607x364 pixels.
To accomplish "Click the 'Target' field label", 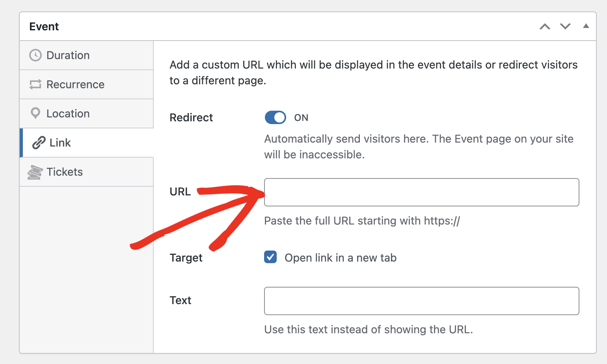I will 186,258.
